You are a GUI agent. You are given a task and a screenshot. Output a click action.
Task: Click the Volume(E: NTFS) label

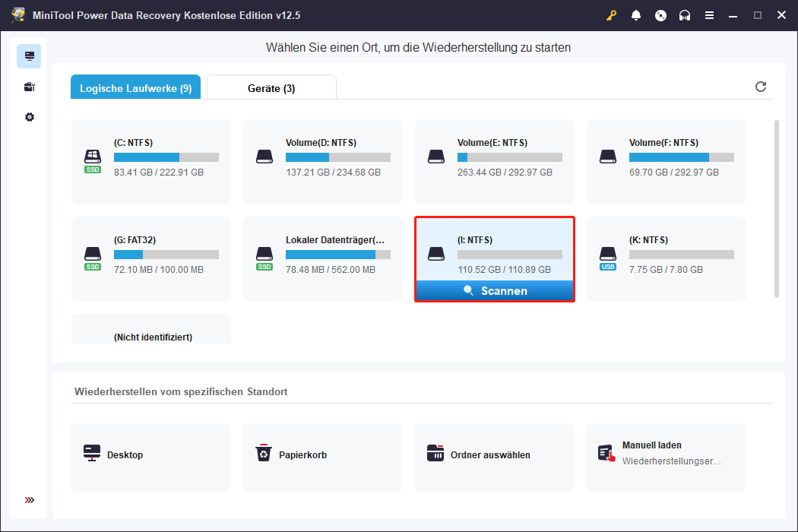pyautogui.click(x=492, y=143)
